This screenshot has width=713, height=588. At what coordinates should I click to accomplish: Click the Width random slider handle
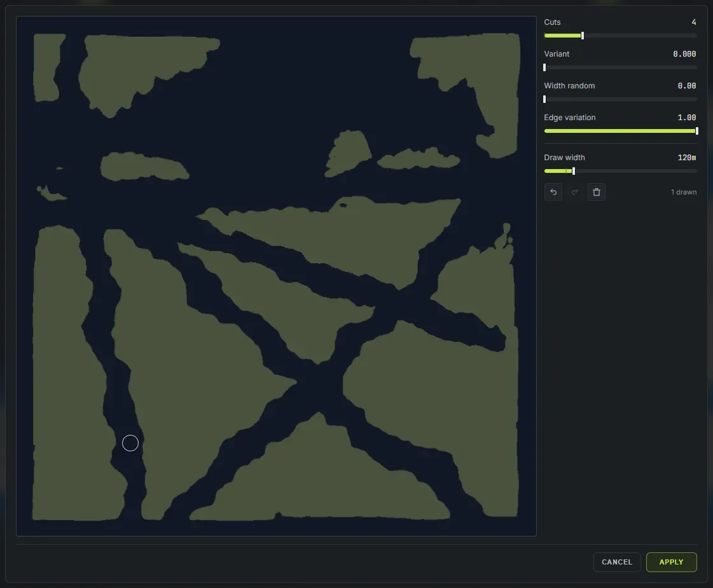[x=544, y=99]
